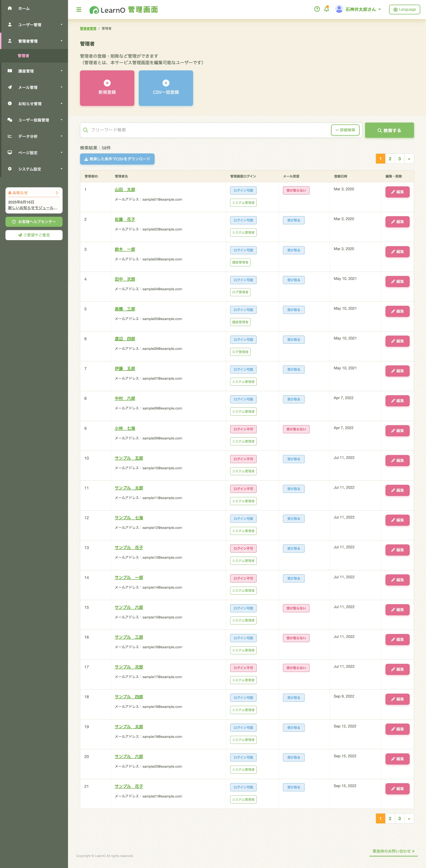The width and height of the screenshot is (426, 868).
Task: Go to page 2 in top pagination
Action: pyautogui.click(x=390, y=159)
